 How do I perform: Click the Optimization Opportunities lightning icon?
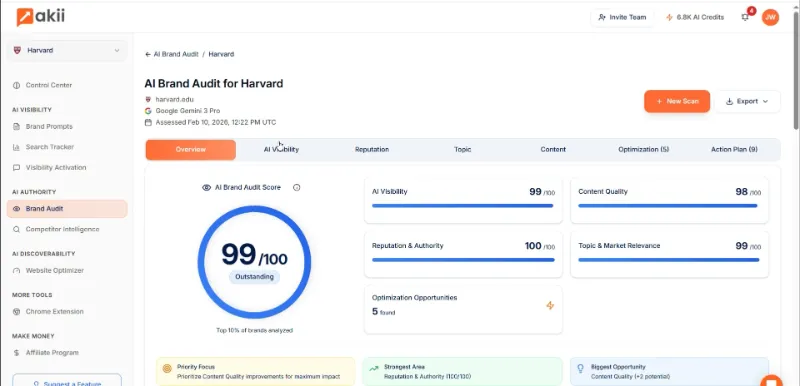tap(550, 305)
